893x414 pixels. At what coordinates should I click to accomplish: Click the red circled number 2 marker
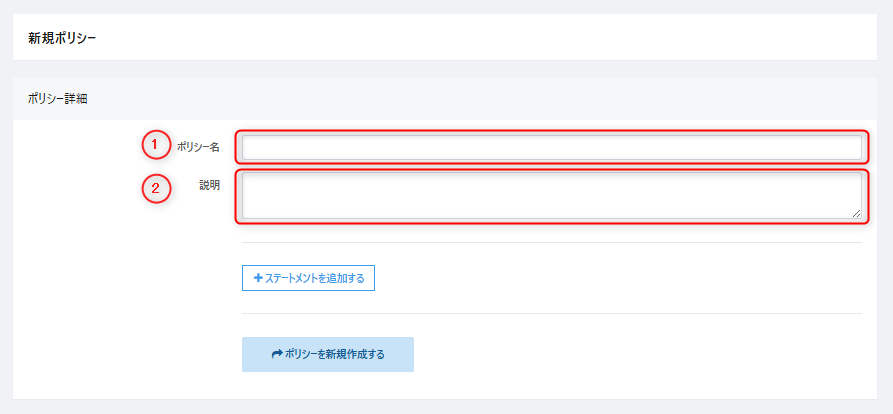point(154,187)
